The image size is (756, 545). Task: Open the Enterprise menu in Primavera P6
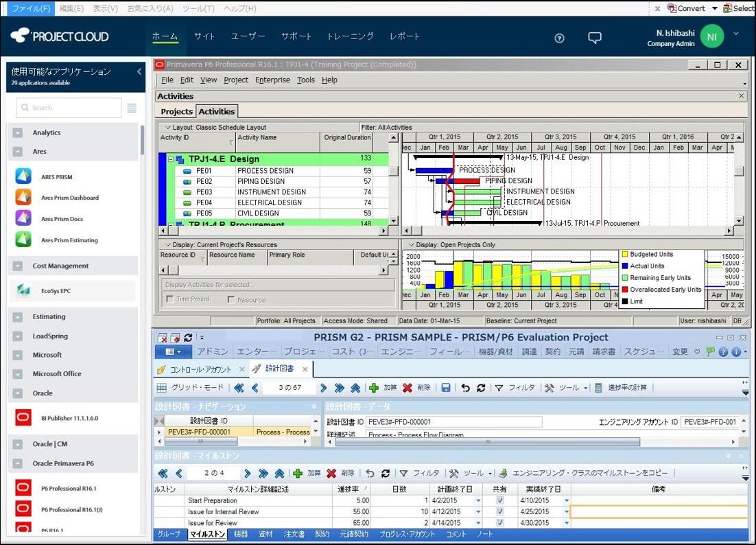click(272, 80)
